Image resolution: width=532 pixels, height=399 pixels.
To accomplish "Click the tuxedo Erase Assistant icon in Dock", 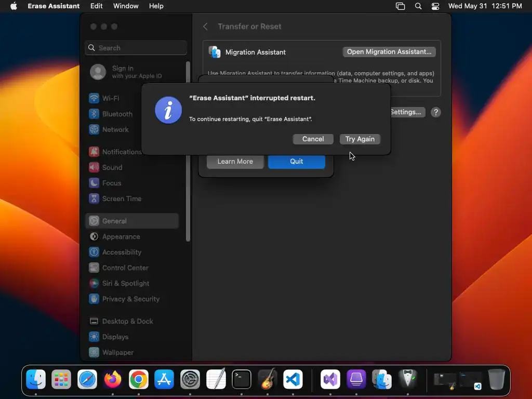I will click(x=408, y=379).
